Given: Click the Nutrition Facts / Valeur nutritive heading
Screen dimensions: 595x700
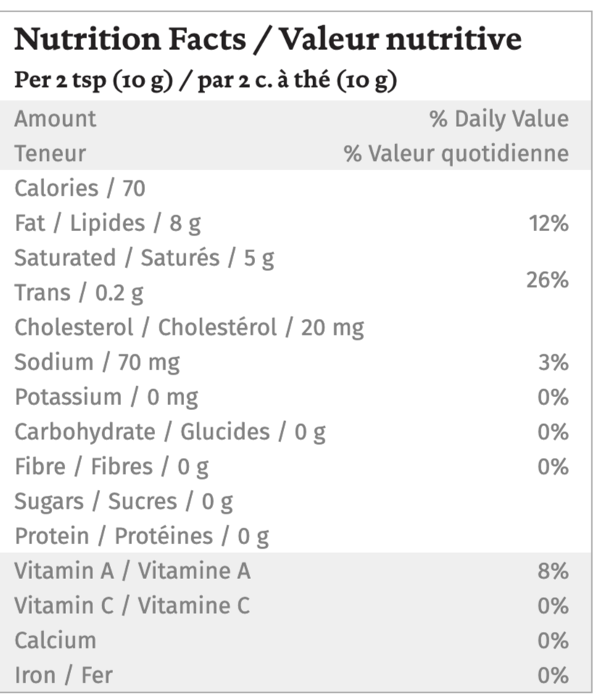Looking at the screenshot, I should [267, 40].
